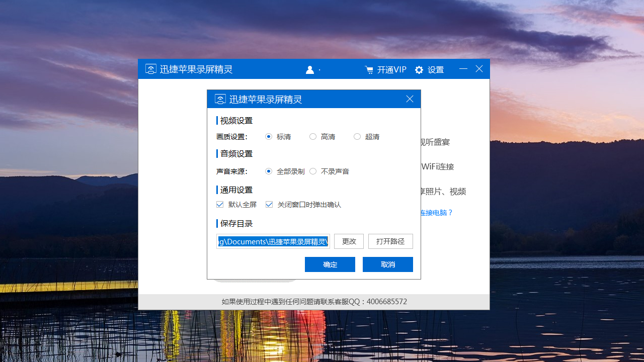Keep 全部录制 selected as sound source

click(269, 171)
